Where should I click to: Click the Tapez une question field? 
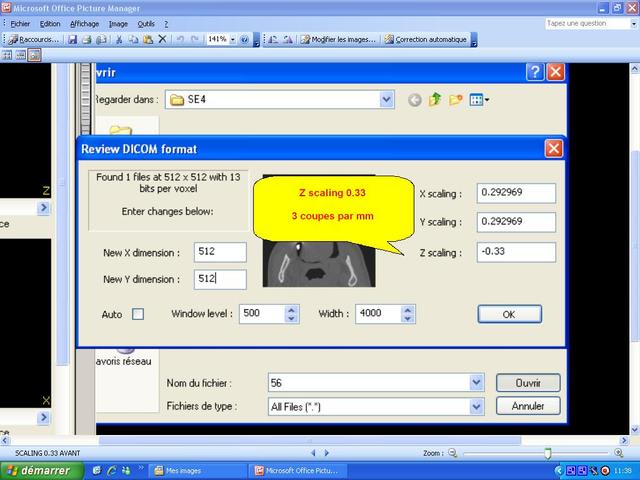pyautogui.click(x=587, y=24)
